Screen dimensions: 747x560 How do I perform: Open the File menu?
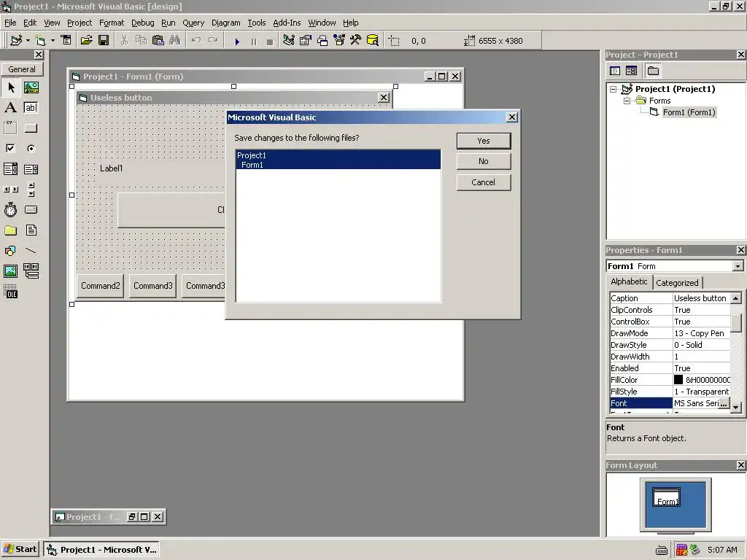tap(10, 23)
